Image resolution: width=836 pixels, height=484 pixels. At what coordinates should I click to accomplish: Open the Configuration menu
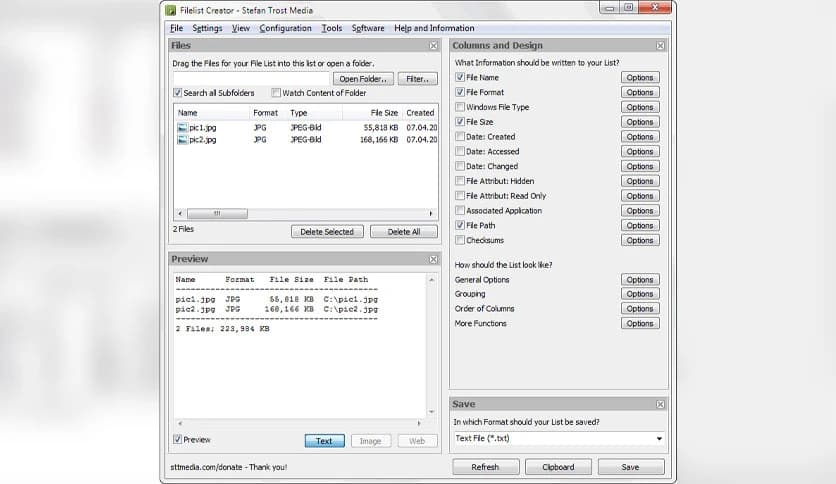point(285,28)
